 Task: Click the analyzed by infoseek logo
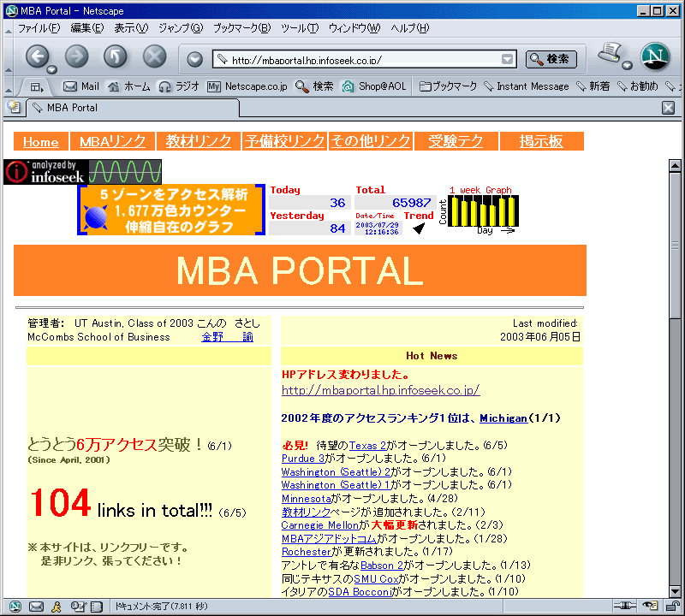coord(82,172)
